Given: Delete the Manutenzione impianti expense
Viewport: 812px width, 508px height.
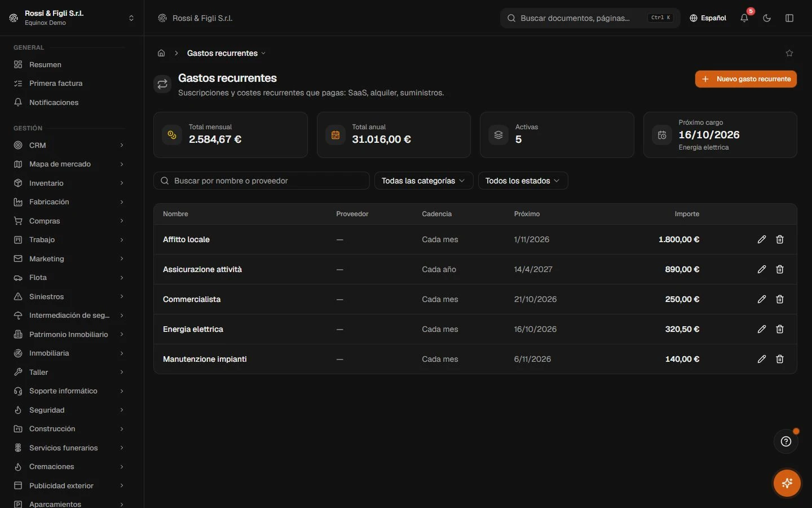Looking at the screenshot, I should tap(780, 359).
